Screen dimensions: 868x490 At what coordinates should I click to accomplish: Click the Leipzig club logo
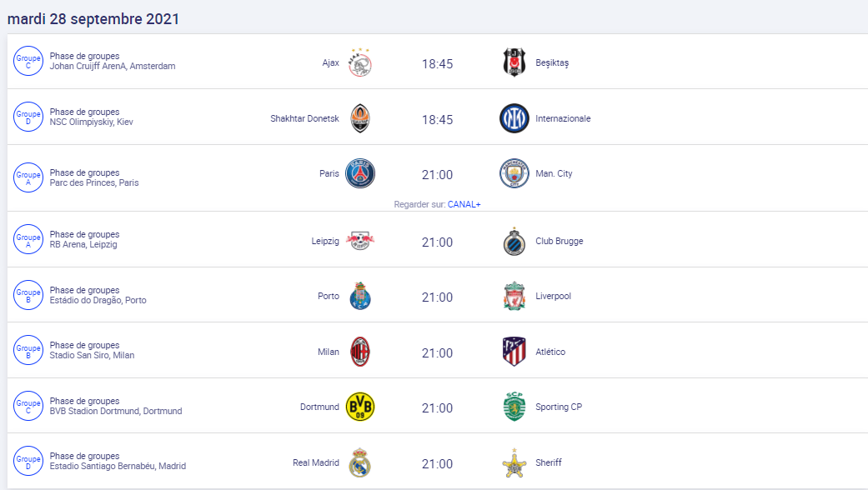click(360, 241)
